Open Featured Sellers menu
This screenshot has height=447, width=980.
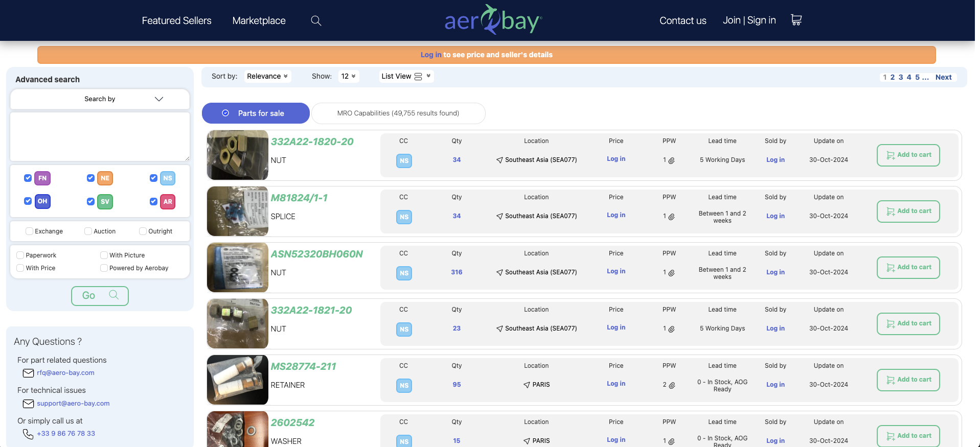176,20
